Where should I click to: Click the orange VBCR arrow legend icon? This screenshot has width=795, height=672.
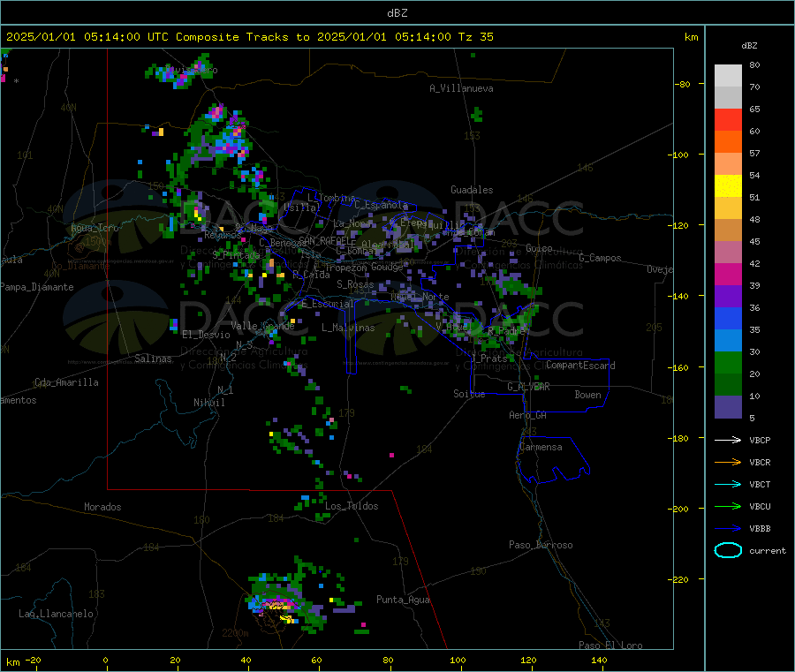(728, 462)
